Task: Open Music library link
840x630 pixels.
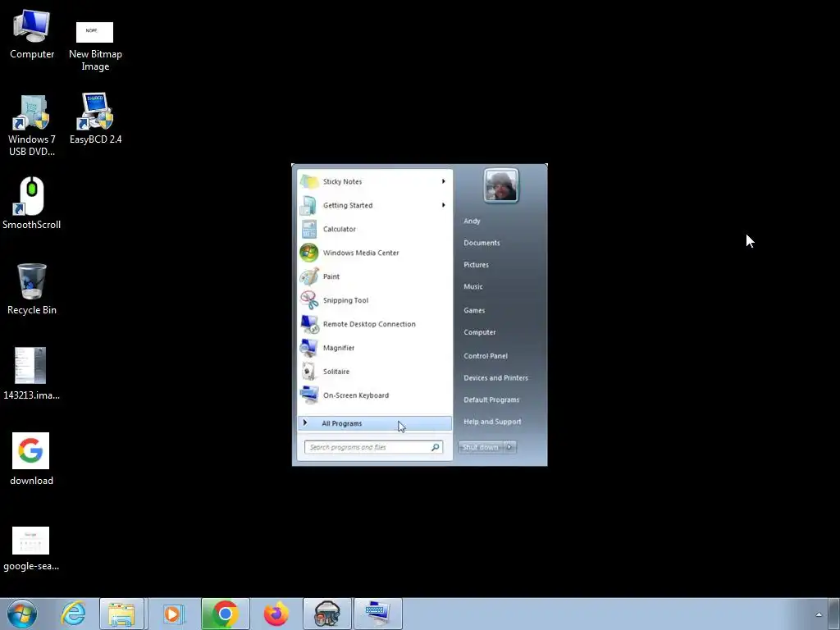Action: [x=473, y=287]
